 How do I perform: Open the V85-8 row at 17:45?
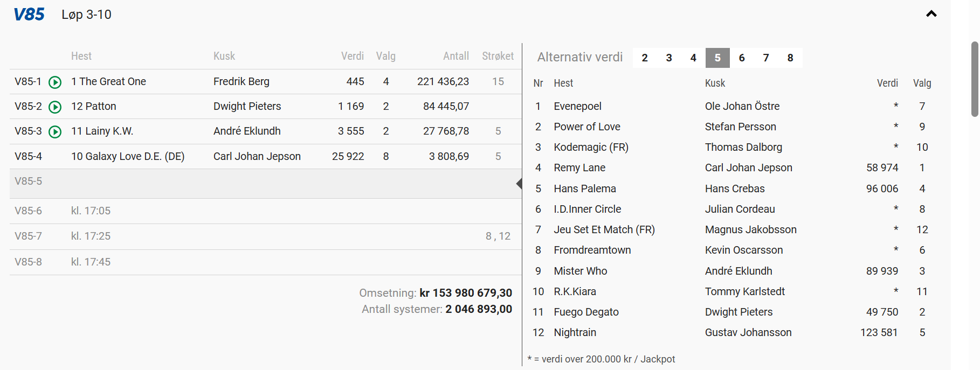[x=264, y=262]
